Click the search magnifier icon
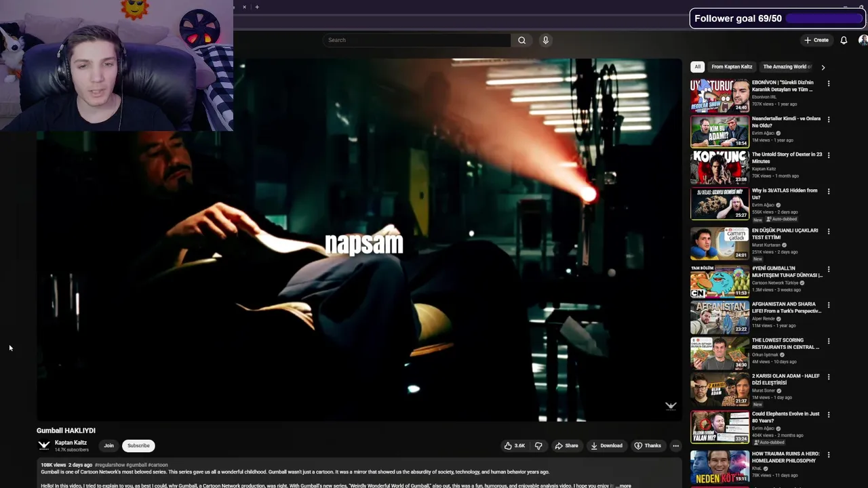The height and width of the screenshot is (488, 868). click(521, 40)
